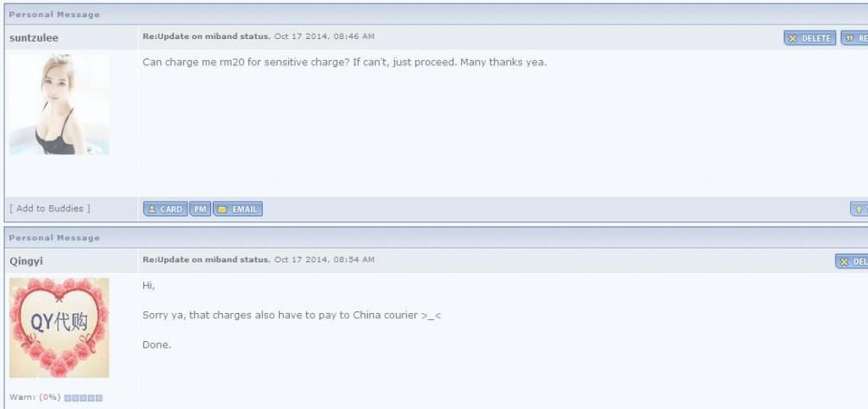Click suntzulee's avatar picture
This screenshot has height=409, width=868.
(x=59, y=104)
